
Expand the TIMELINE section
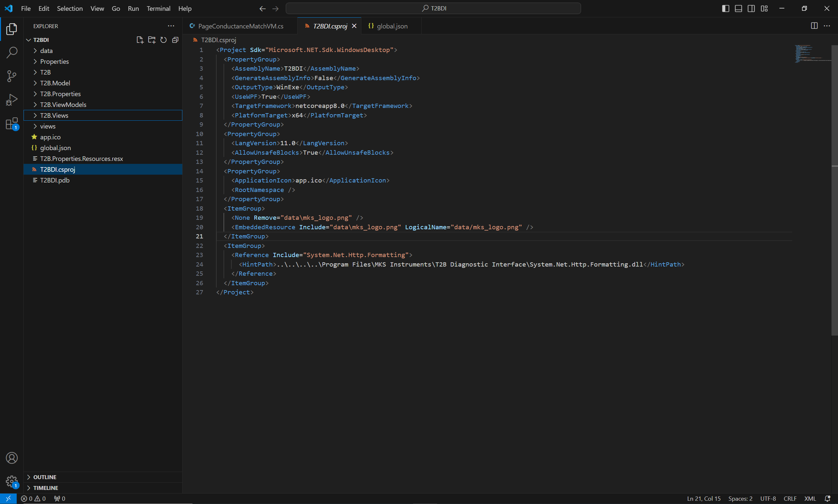(46, 488)
